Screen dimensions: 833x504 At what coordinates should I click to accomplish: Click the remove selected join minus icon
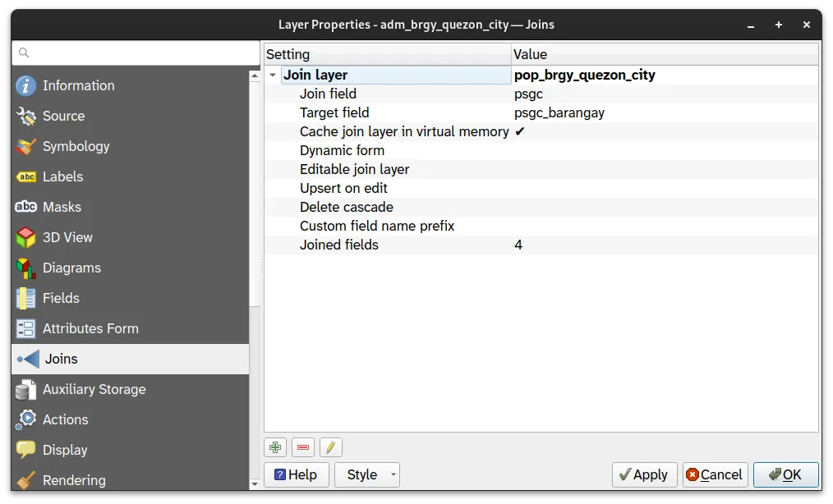pos(303,447)
